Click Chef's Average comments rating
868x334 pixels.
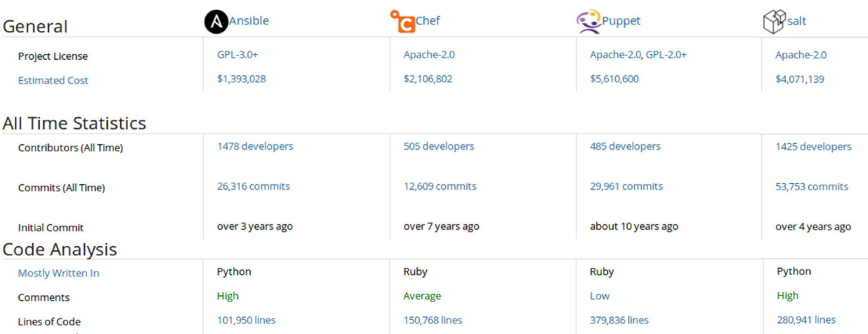pyautogui.click(x=422, y=296)
